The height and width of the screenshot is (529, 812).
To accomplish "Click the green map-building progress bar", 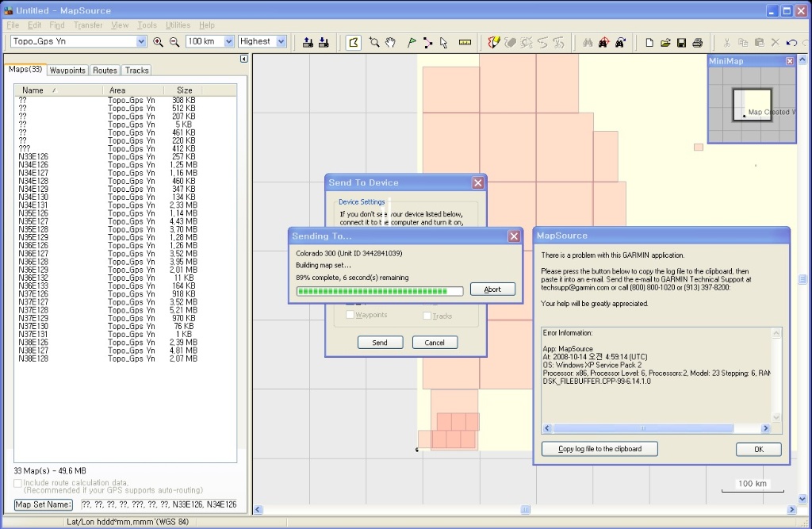I will pyautogui.click(x=380, y=291).
